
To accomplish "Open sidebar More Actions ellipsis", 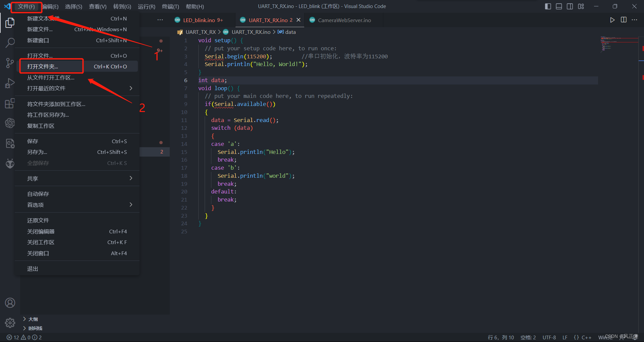I will click(x=160, y=20).
